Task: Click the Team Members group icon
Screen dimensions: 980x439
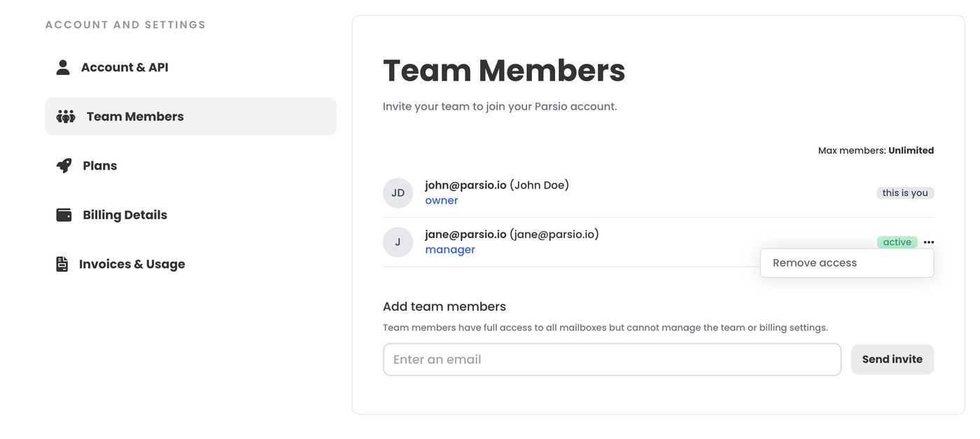Action: 66,116
